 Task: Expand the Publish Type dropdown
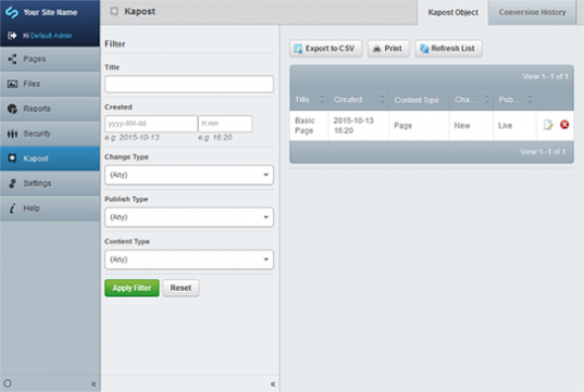pos(189,217)
